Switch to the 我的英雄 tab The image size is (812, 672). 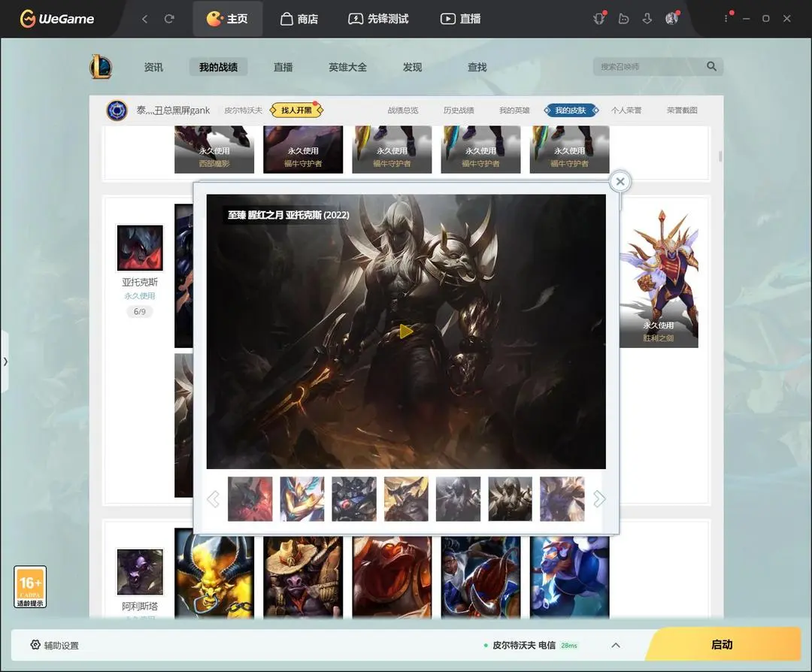(x=514, y=110)
